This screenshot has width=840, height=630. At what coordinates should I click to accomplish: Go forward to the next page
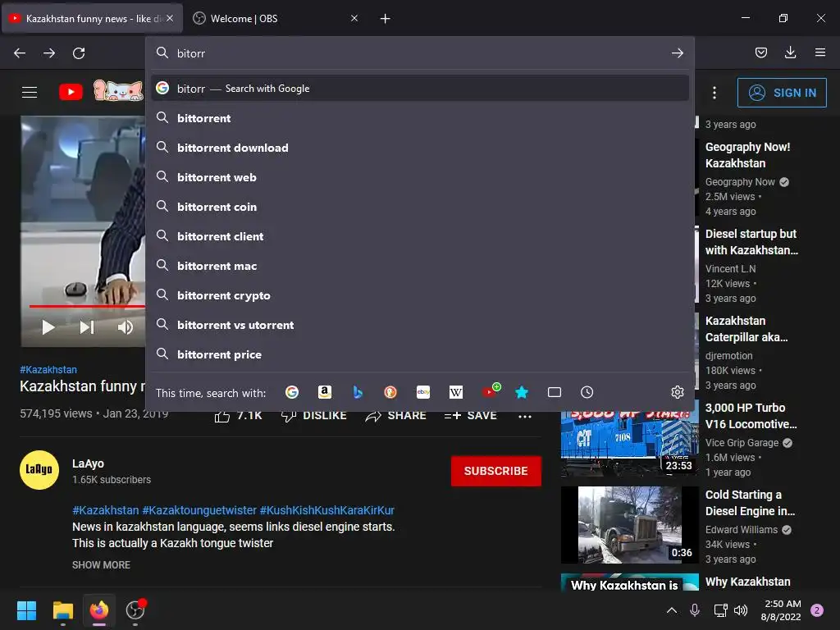click(x=49, y=53)
